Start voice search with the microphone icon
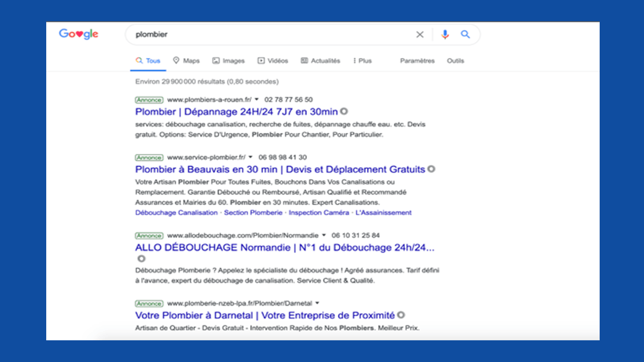Screen dimensions: 644x362 click(445, 34)
